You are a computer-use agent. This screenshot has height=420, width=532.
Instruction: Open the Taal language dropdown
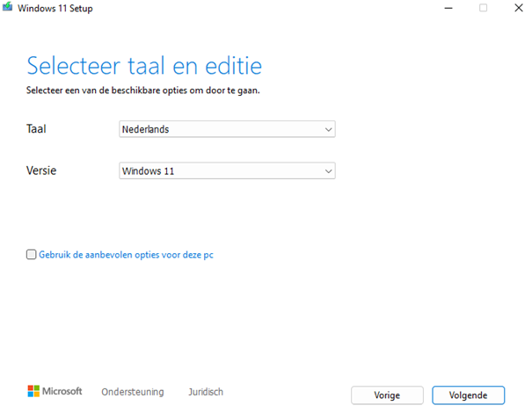click(227, 129)
